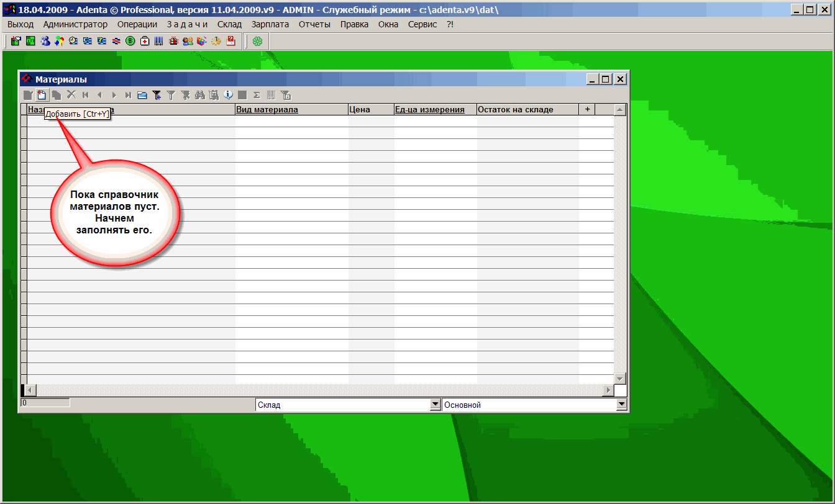This screenshot has width=835, height=504.
Task: Click the clock schedule icon in main toolbar
Action: pyautogui.click(x=73, y=41)
